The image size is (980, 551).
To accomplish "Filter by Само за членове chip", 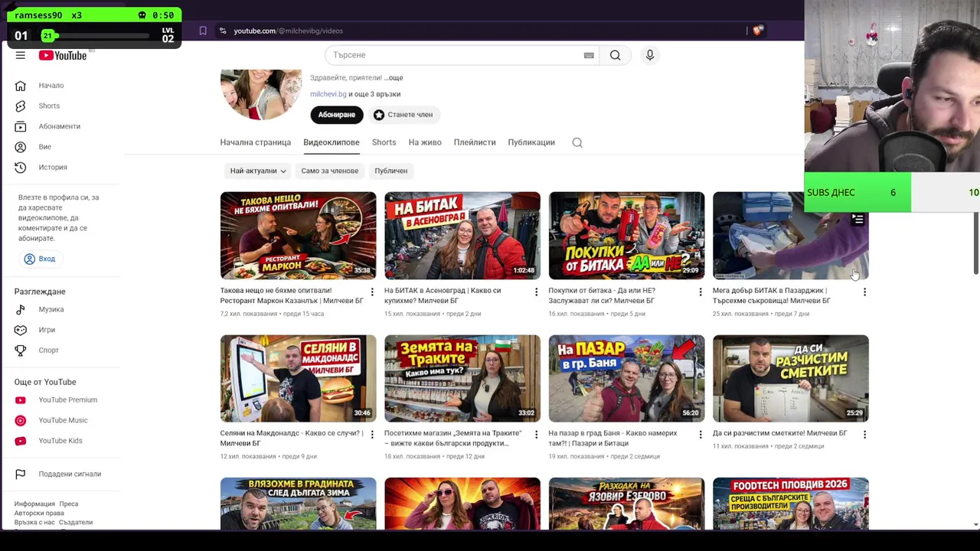I will point(329,171).
